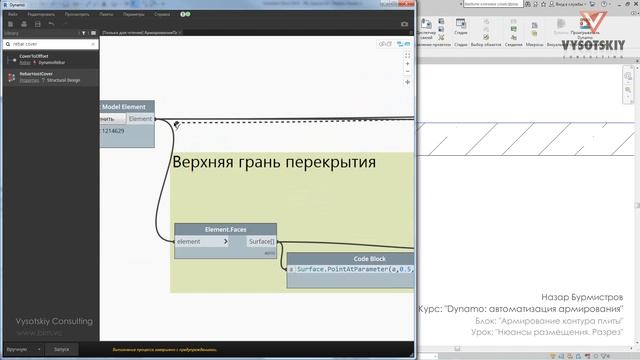
Task: Open the Revit help question-mark menu
Action: 604,4
